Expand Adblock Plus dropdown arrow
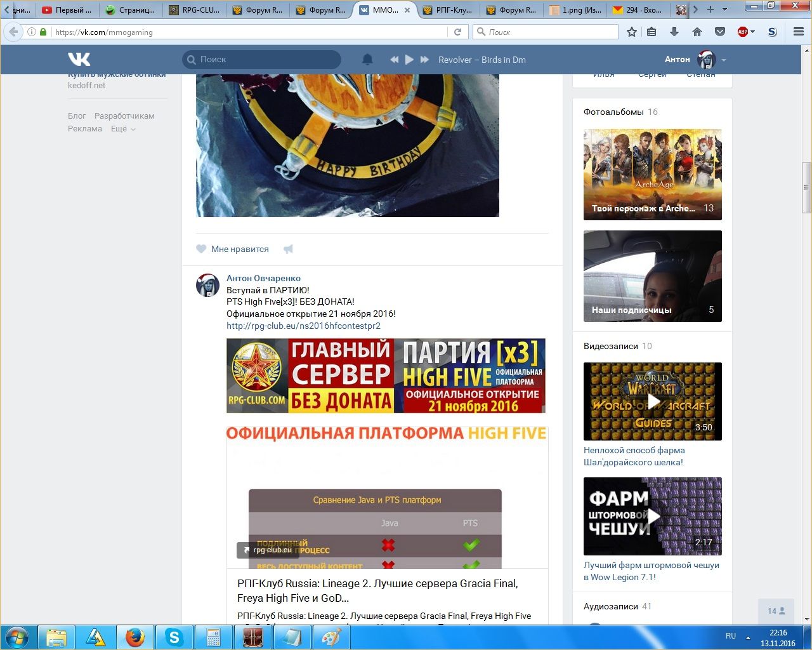The width and height of the screenshot is (812, 650). 753,32
